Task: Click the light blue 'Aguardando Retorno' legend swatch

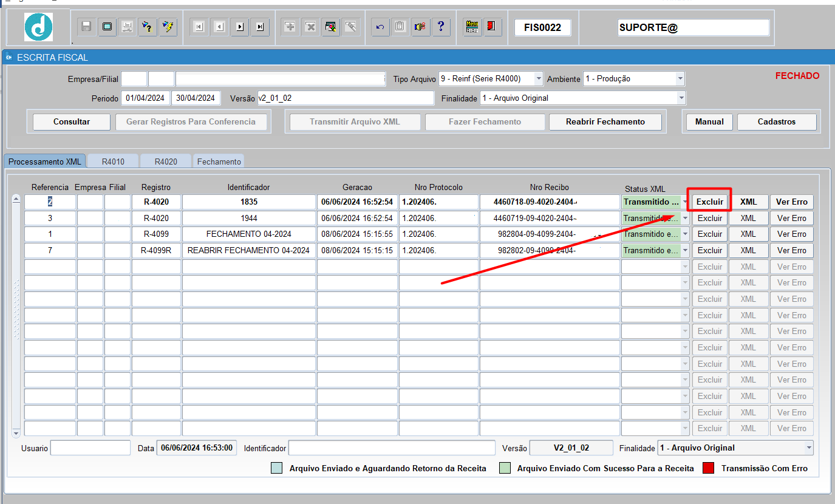Action: click(277, 468)
